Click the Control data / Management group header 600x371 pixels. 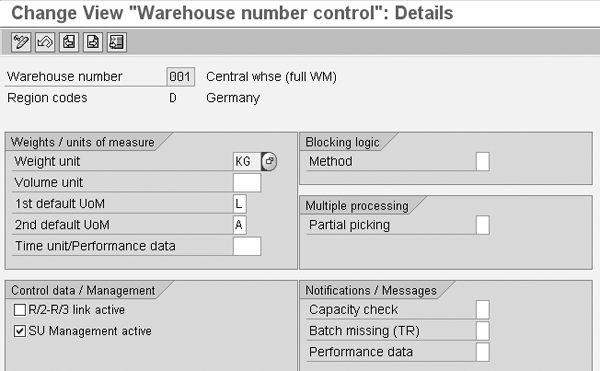click(x=83, y=290)
